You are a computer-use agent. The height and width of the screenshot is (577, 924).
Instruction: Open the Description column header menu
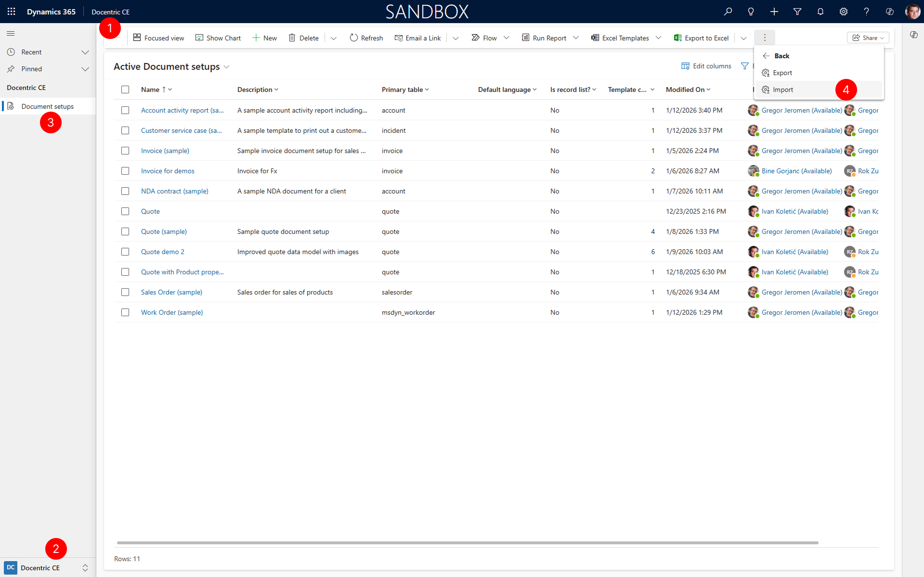click(x=258, y=90)
